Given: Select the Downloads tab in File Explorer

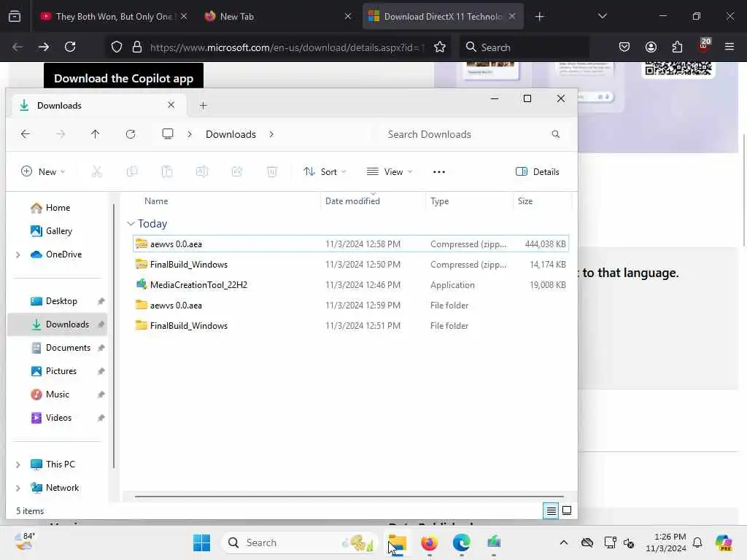Looking at the screenshot, I should 98,105.
